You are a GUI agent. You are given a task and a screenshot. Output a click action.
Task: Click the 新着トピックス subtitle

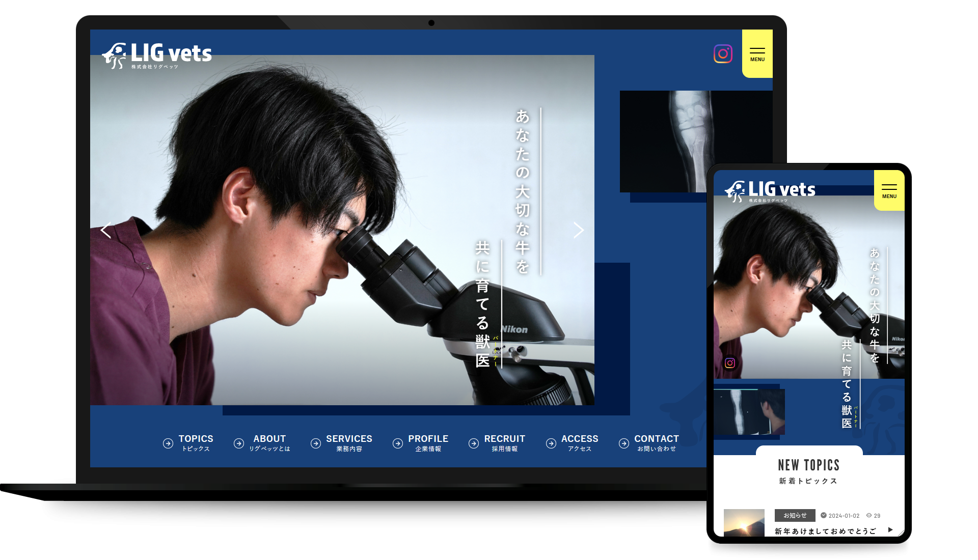click(809, 481)
